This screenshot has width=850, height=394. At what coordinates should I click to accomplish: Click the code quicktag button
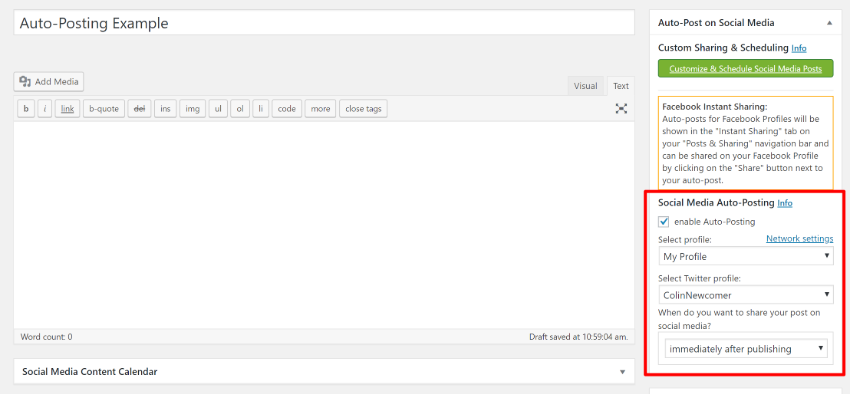point(286,109)
